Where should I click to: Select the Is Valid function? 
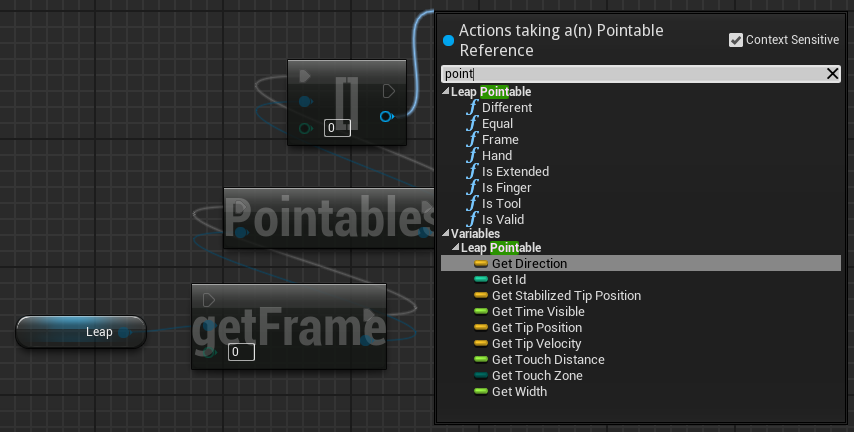(503, 220)
